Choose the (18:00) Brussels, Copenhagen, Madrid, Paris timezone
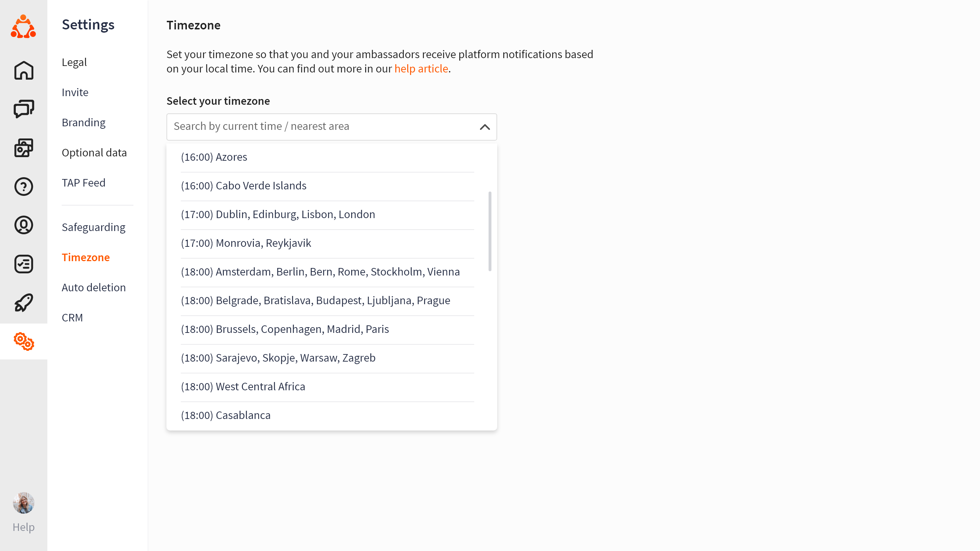980x551 pixels. [284, 329]
